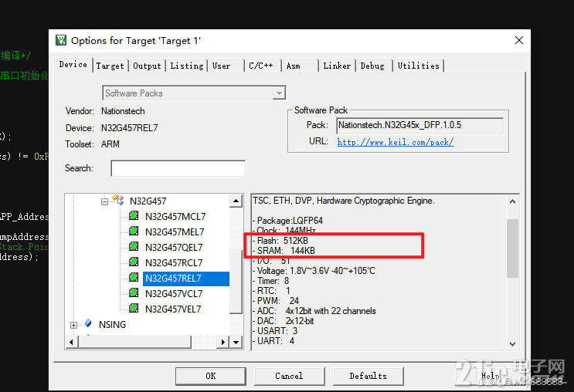Viewport: 574px width, 392px height.
Task: Open the Listing tab
Action: click(x=187, y=66)
